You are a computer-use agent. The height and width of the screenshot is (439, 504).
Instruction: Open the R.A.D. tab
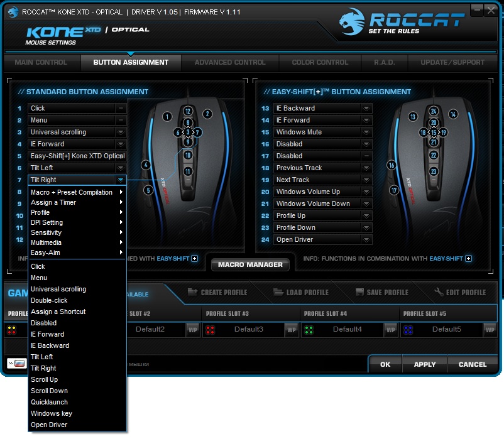[x=385, y=62]
